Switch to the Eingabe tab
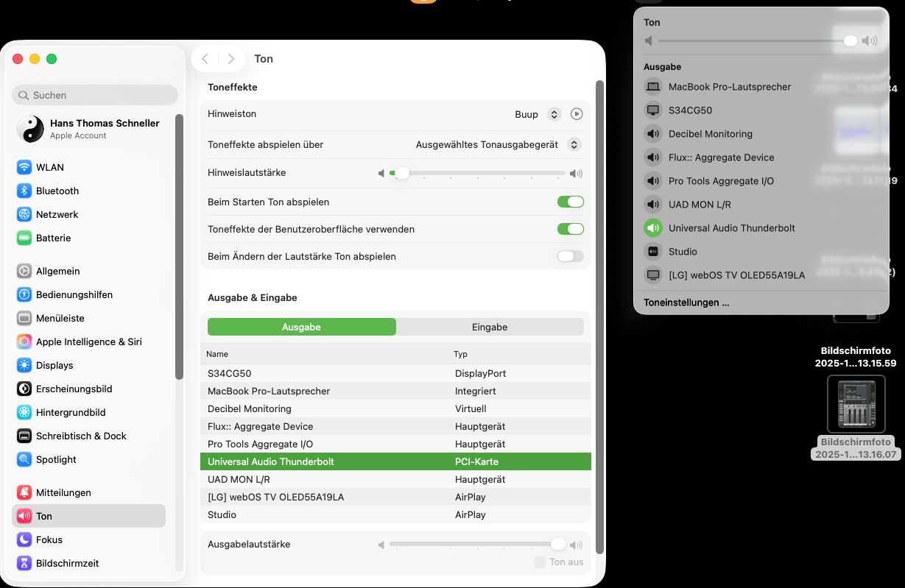This screenshot has width=905, height=588. [x=490, y=327]
